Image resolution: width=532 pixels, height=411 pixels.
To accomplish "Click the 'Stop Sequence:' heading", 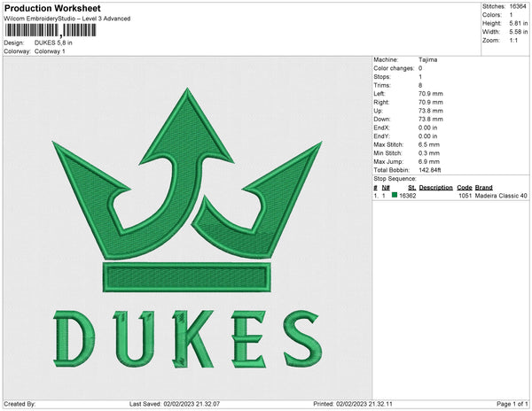I will (395, 179).
